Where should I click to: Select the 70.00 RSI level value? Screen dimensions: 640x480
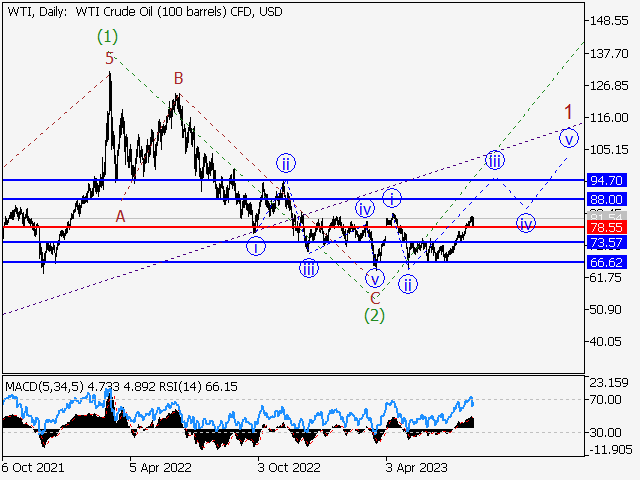click(606, 399)
